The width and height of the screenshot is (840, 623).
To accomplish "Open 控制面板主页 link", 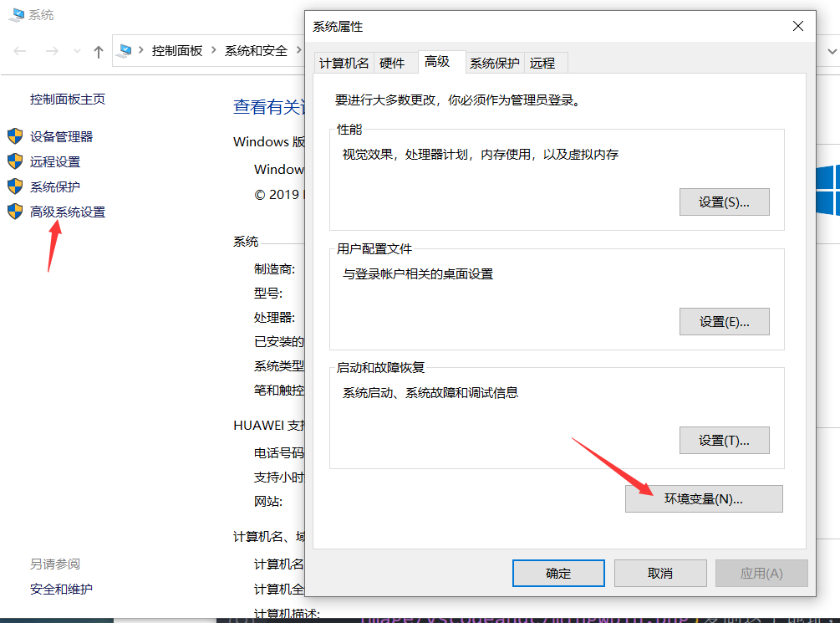I will coord(68,99).
